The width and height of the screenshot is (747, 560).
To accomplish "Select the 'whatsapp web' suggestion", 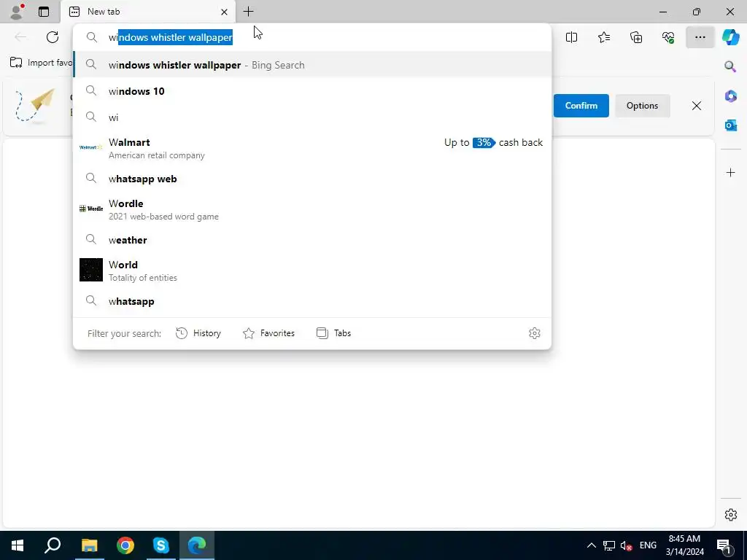I will (x=312, y=179).
